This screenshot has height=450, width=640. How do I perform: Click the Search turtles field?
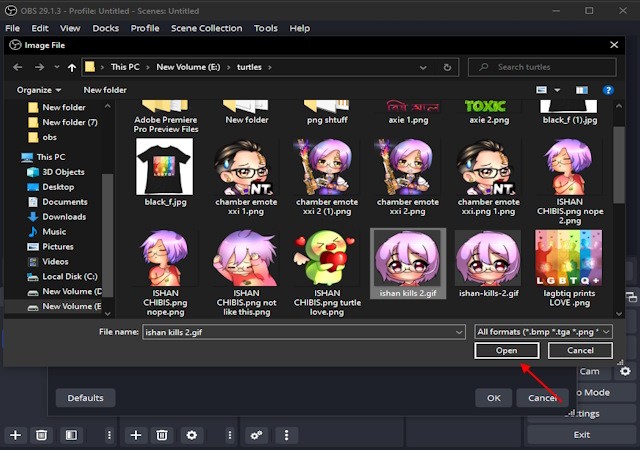click(542, 67)
